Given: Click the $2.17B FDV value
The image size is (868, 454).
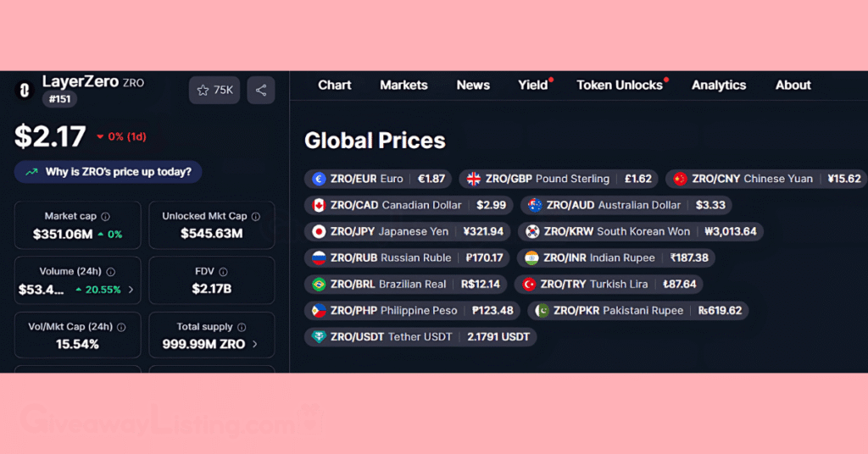Looking at the screenshot, I should click(x=211, y=289).
